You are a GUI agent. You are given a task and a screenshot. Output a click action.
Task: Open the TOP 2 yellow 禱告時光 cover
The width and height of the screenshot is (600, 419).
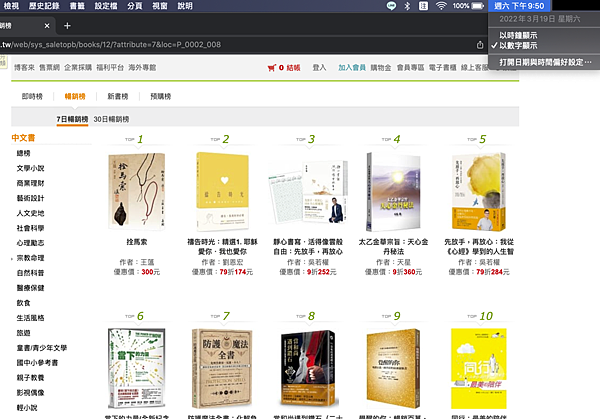(x=222, y=191)
